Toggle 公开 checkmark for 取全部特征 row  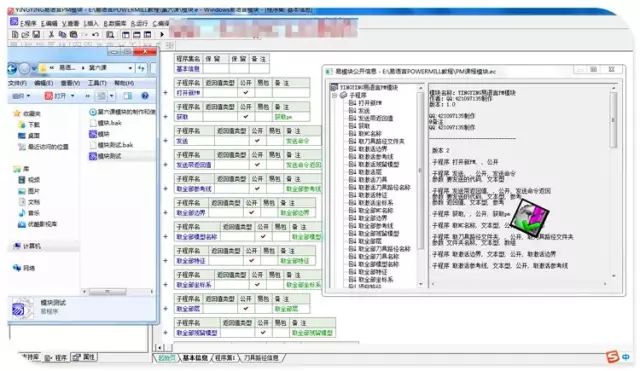[251, 261]
